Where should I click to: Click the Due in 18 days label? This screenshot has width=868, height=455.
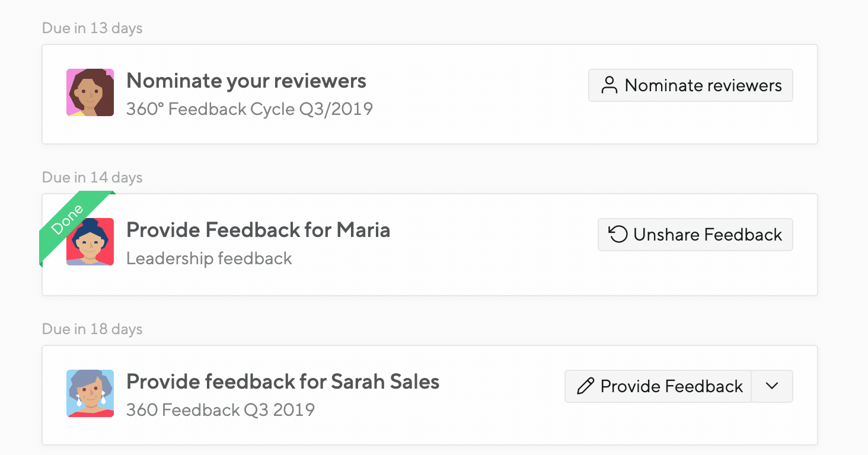click(92, 329)
